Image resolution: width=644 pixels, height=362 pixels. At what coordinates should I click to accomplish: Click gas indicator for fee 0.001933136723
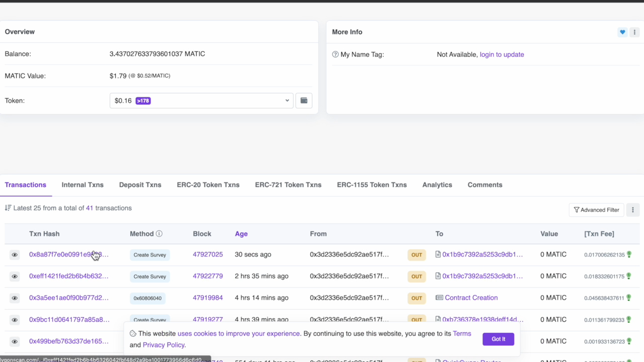[x=629, y=341]
